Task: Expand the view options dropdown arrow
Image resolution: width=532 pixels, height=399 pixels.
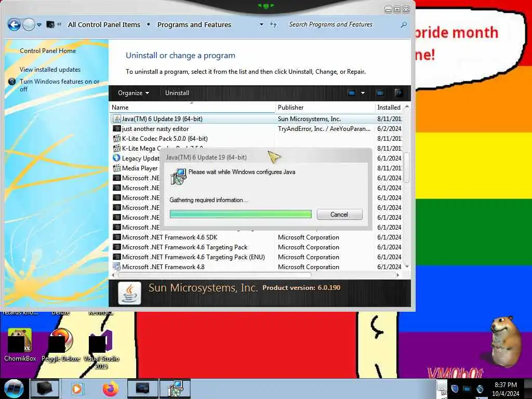Action: tap(363, 93)
